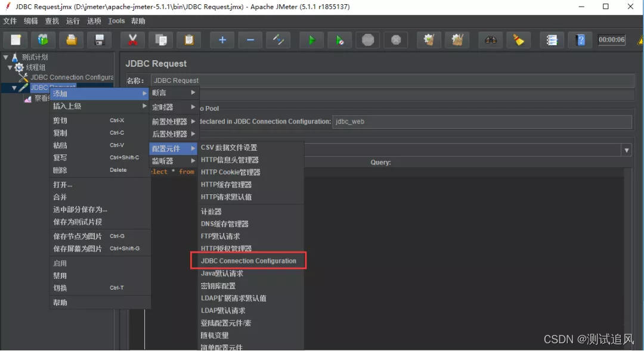Image resolution: width=644 pixels, height=351 pixels.
Task: Expand all nodes with the plus icon
Action: coord(222,40)
